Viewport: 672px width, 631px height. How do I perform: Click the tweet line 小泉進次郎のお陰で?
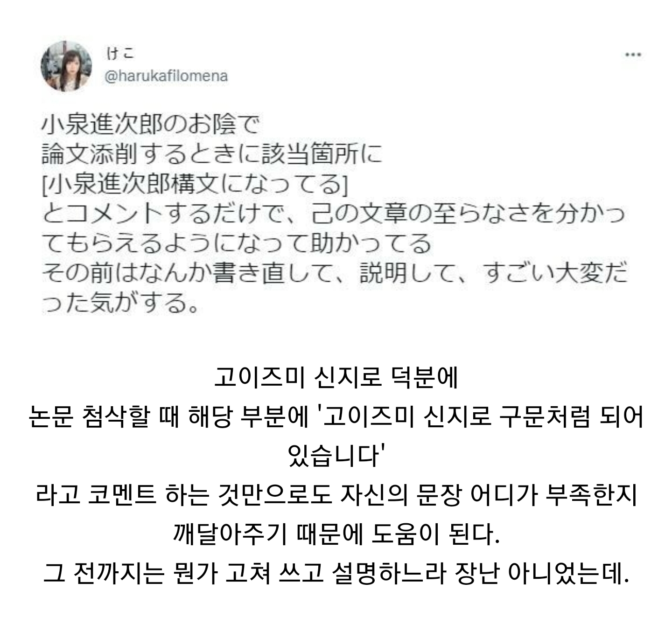pyautogui.click(x=150, y=124)
